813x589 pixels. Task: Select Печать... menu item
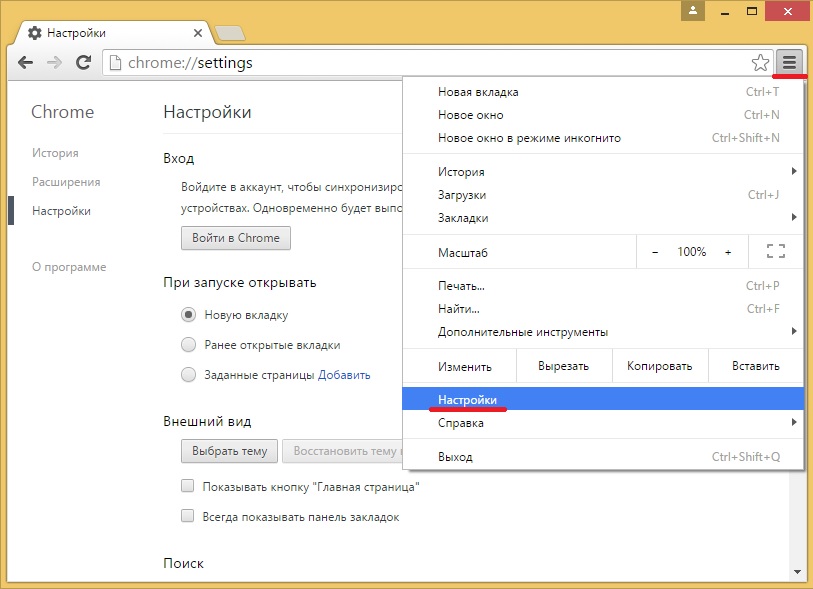(x=603, y=286)
